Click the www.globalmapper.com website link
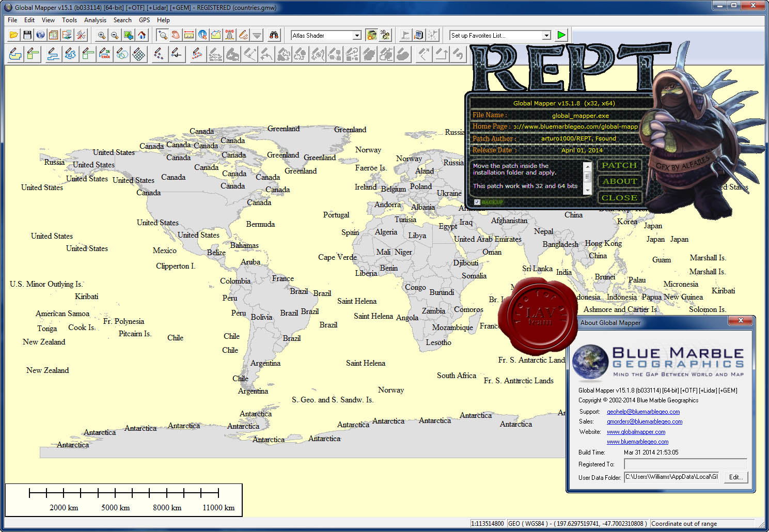769x532 pixels. pyautogui.click(x=636, y=432)
